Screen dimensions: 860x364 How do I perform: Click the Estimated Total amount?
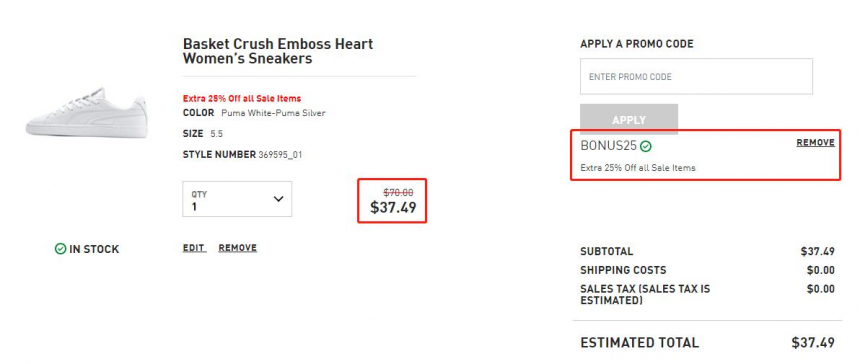[813, 343]
